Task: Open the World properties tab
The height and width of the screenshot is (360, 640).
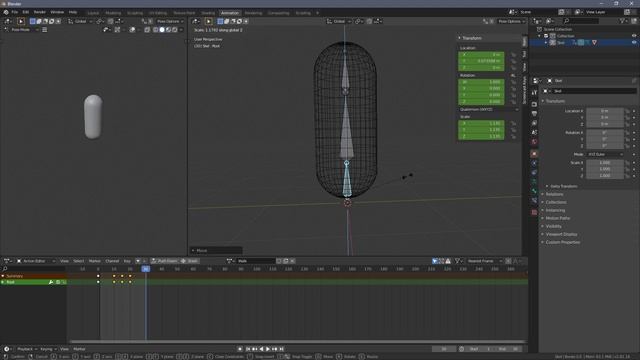Action: [534, 142]
